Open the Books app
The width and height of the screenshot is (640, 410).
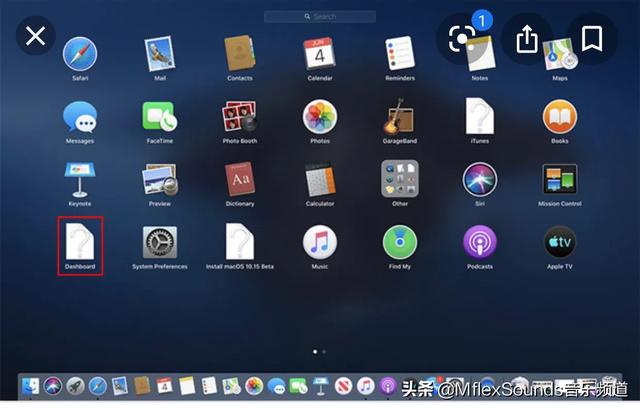[560, 117]
